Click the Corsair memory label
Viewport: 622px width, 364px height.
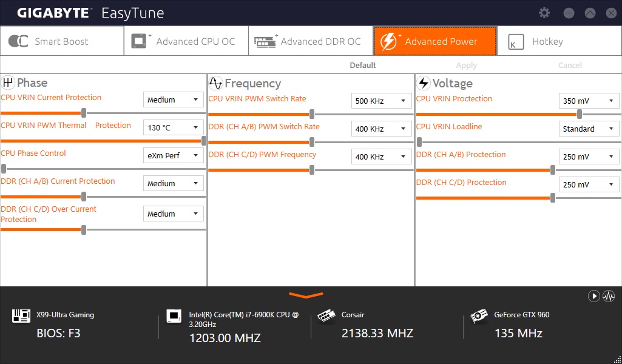point(353,315)
